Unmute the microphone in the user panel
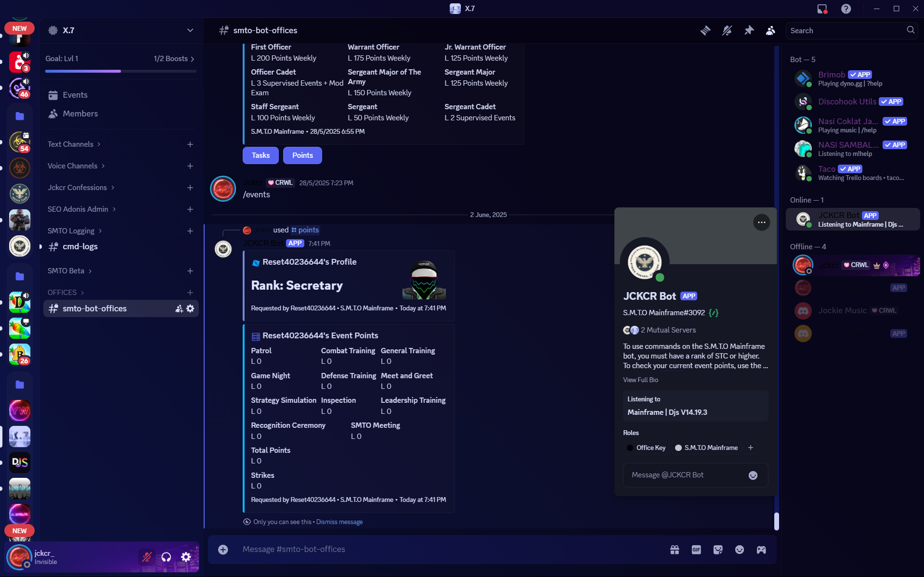 coord(147,557)
